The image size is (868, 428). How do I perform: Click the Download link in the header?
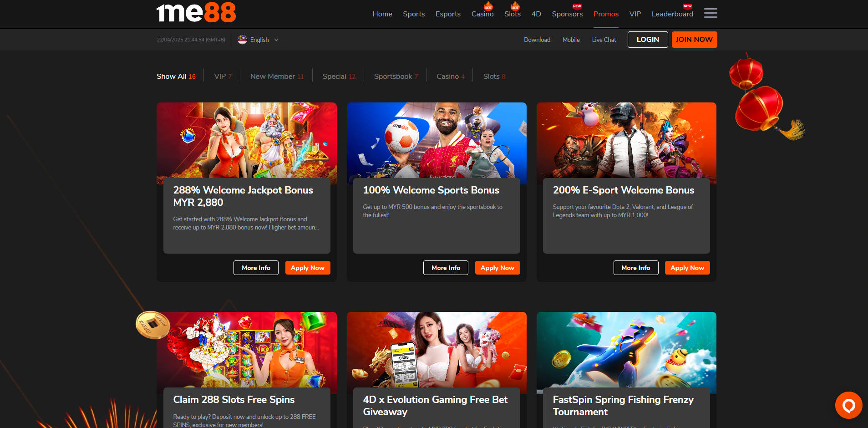(x=537, y=40)
